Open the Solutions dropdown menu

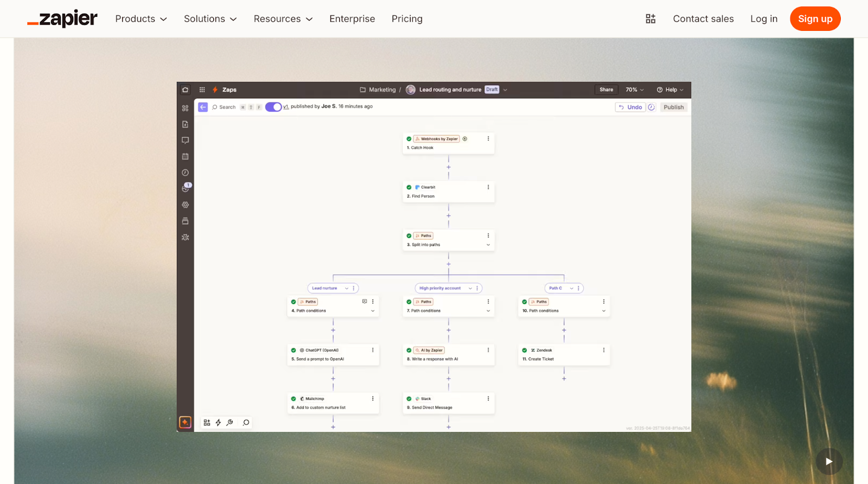pos(210,19)
